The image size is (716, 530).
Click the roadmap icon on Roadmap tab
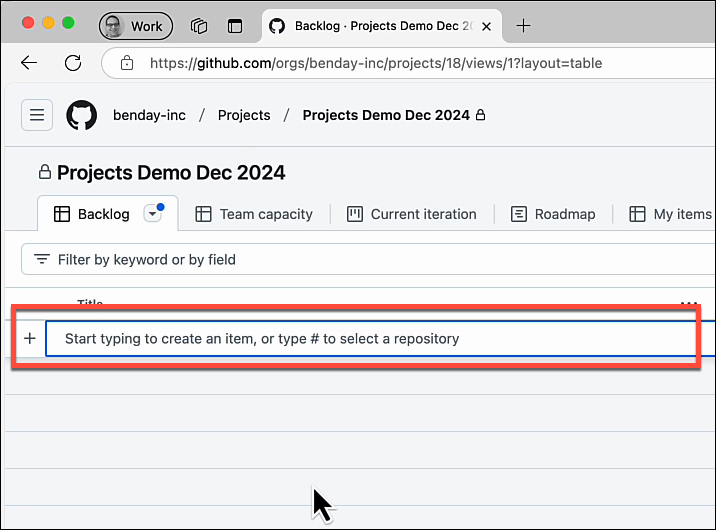pyautogui.click(x=519, y=214)
